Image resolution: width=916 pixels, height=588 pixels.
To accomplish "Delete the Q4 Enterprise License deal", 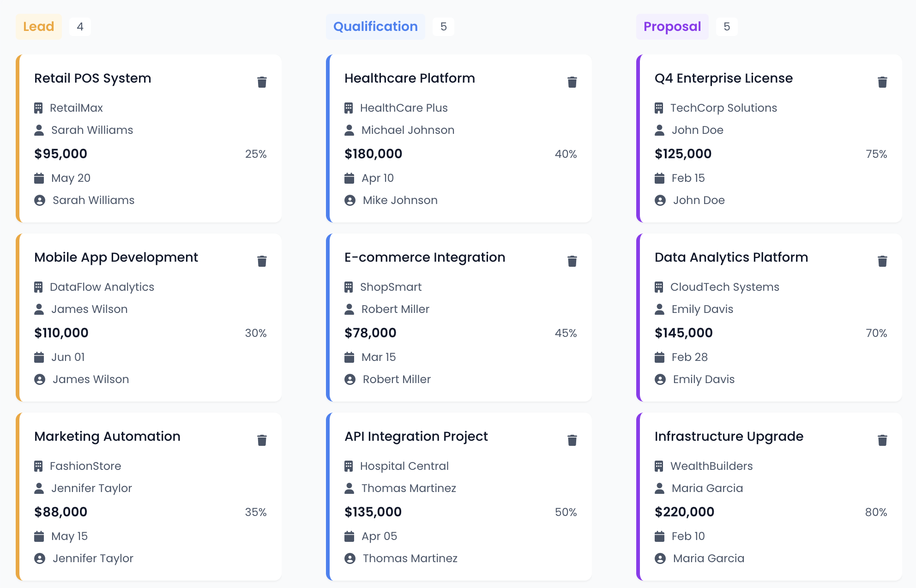I will click(x=882, y=82).
